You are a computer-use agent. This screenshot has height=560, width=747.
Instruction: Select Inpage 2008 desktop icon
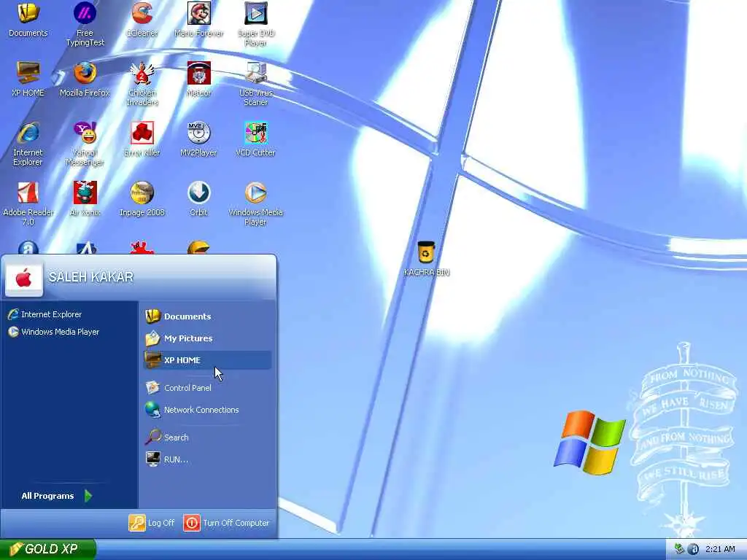tap(142, 198)
